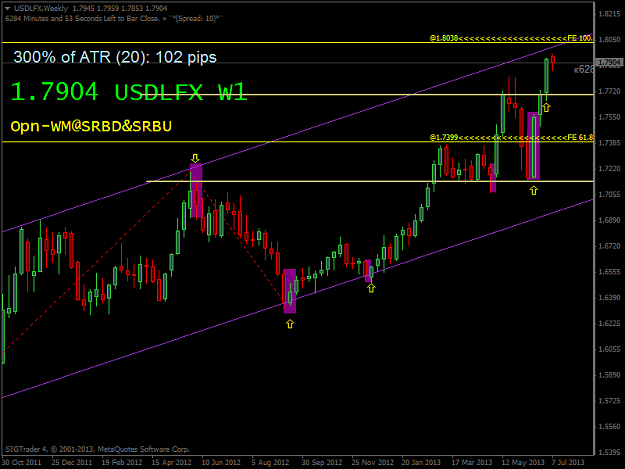The height and width of the screenshot is (469, 625).
Task: Click the SIGTrader 4 MetaQuotes copyright text
Action: (98, 449)
